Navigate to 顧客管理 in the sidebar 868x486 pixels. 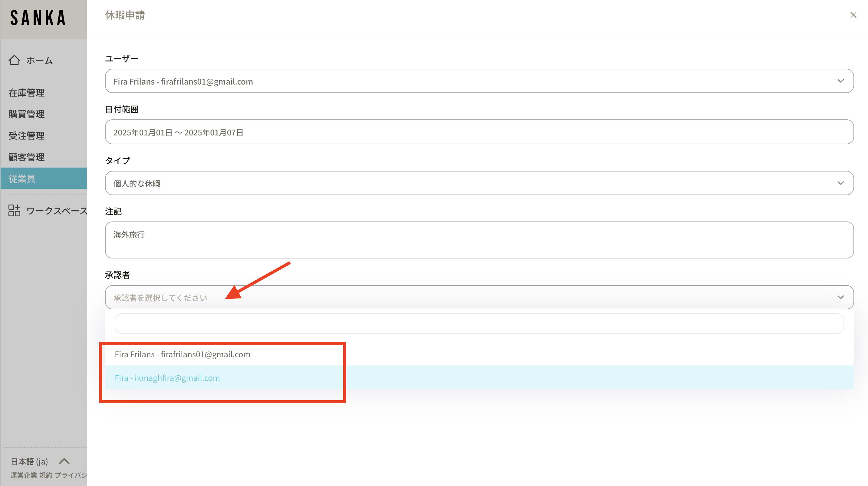point(27,157)
